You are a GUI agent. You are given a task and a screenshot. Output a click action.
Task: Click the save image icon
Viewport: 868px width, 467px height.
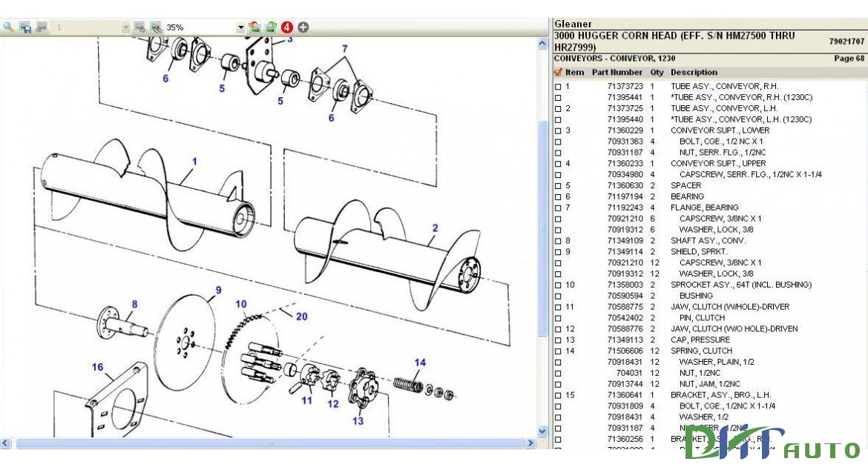coord(25,27)
